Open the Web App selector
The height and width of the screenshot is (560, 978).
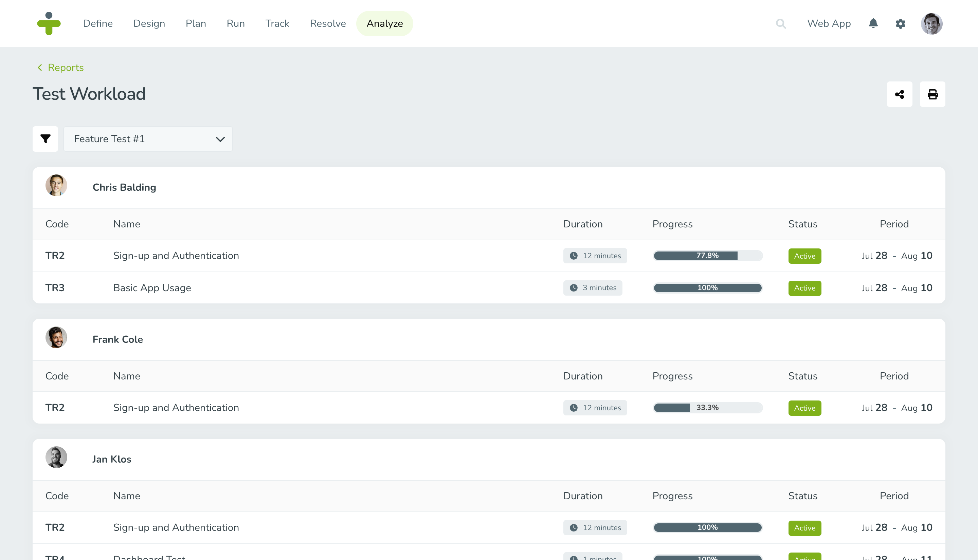point(829,23)
